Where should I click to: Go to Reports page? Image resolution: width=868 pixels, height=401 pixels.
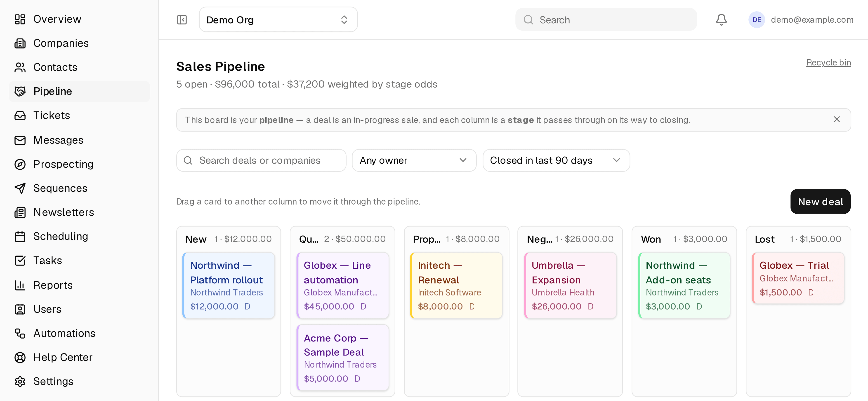pos(80,285)
